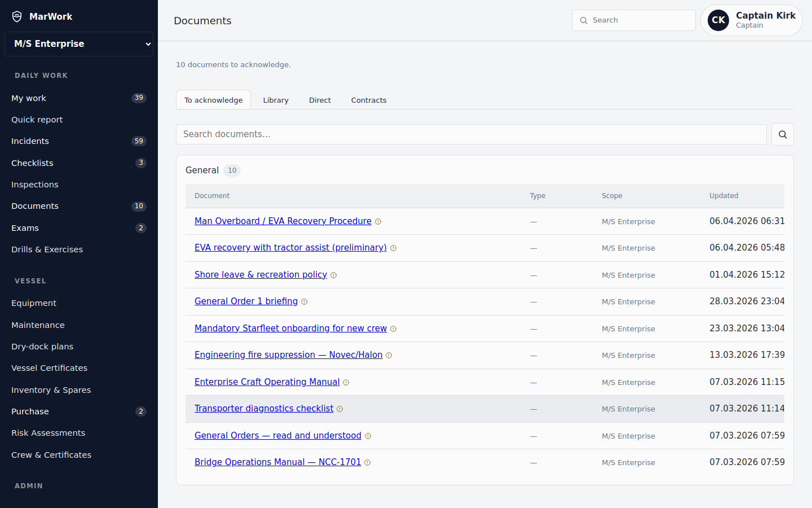Open Transporter diagnostics checklist document

264,409
